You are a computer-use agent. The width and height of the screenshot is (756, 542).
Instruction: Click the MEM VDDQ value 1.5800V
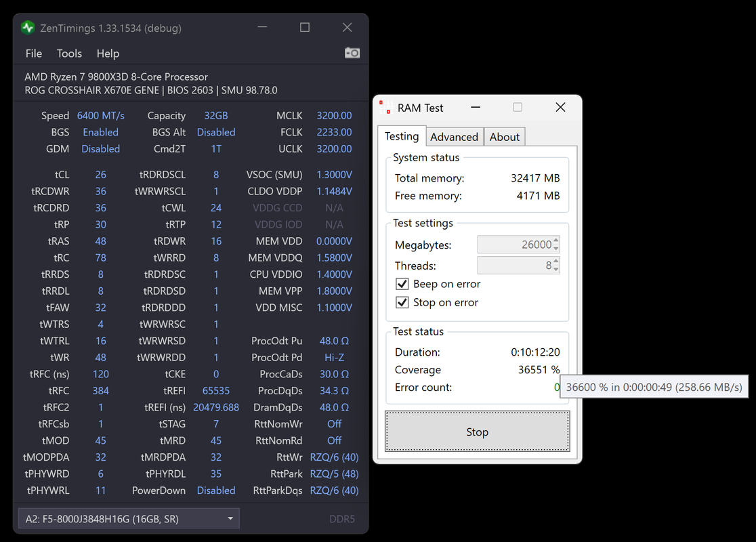click(334, 257)
